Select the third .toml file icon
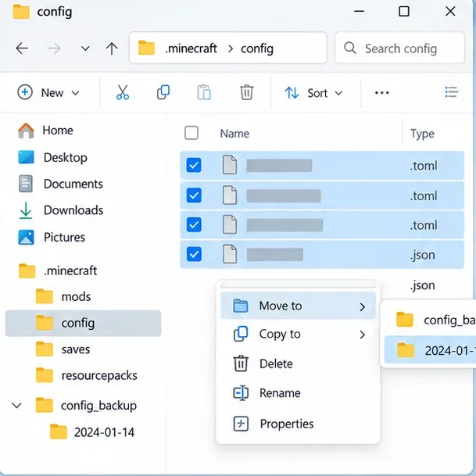This screenshot has height=476, width=476. pyautogui.click(x=230, y=224)
